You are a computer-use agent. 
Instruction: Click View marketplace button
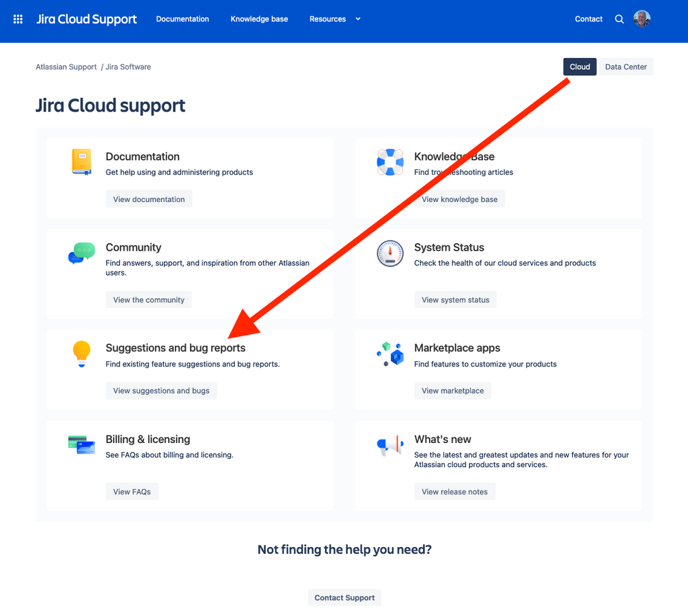coord(452,390)
